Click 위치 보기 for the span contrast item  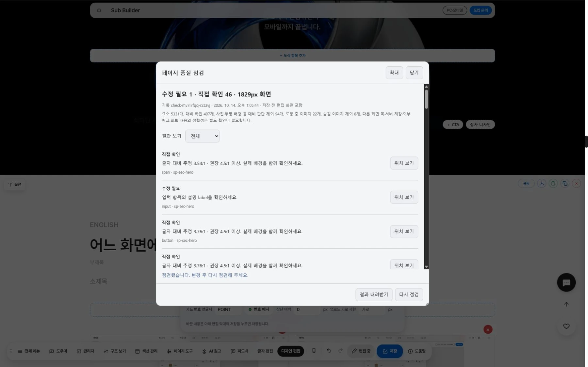tap(404, 163)
